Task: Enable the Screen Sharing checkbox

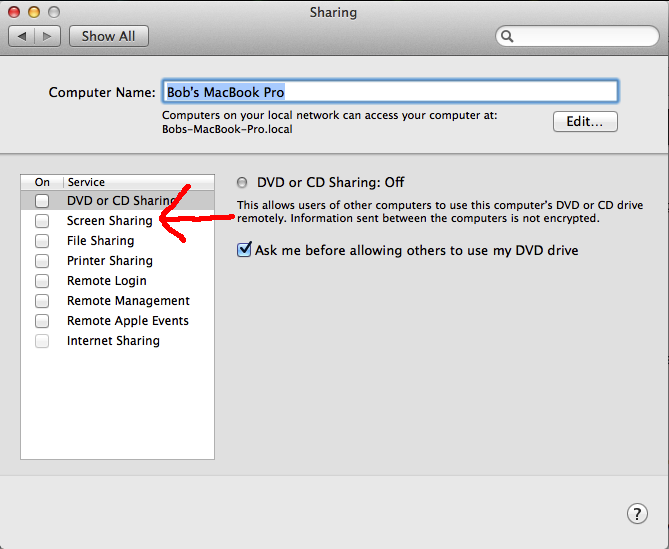Action: click(x=42, y=221)
